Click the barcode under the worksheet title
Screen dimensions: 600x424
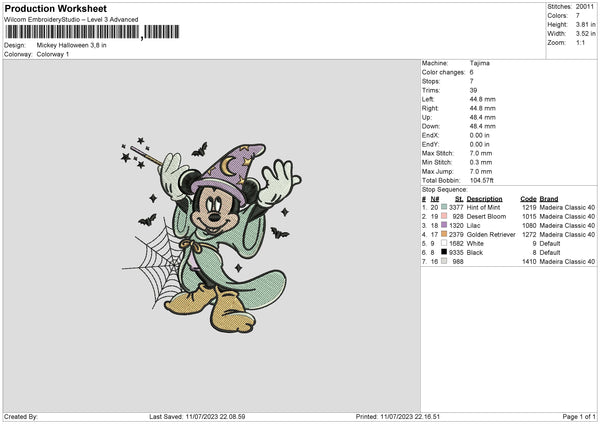pos(72,32)
